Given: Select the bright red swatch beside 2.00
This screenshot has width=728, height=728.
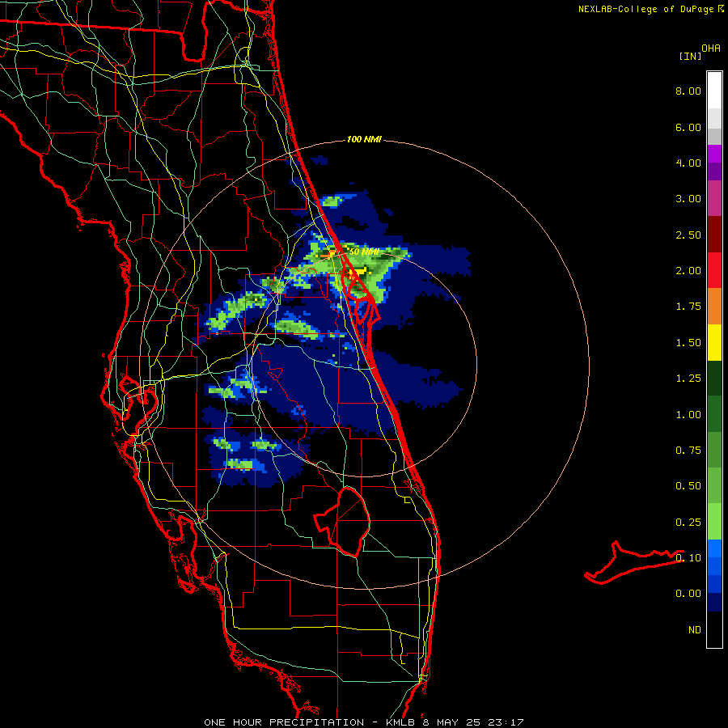Looking at the screenshot, I should click(x=714, y=270).
